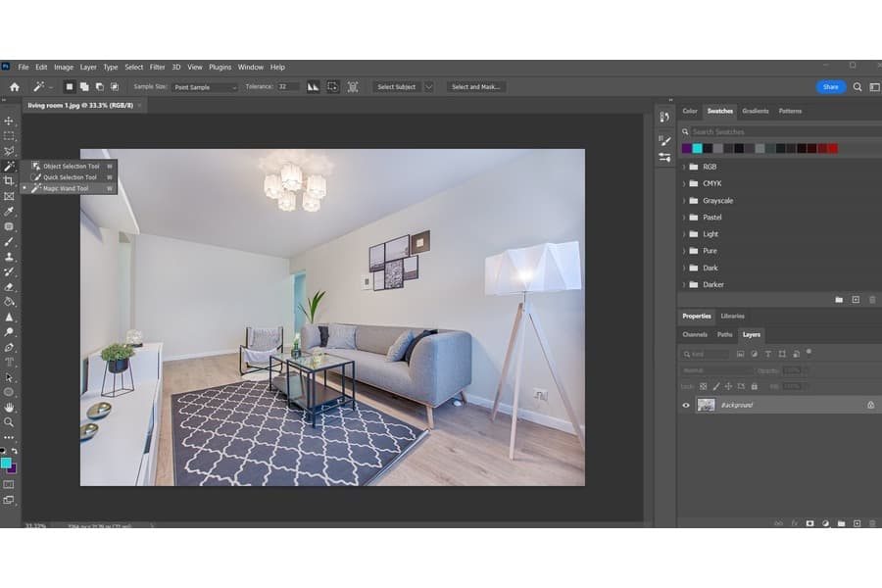
Task: Select the Move tool
Action: point(9,121)
